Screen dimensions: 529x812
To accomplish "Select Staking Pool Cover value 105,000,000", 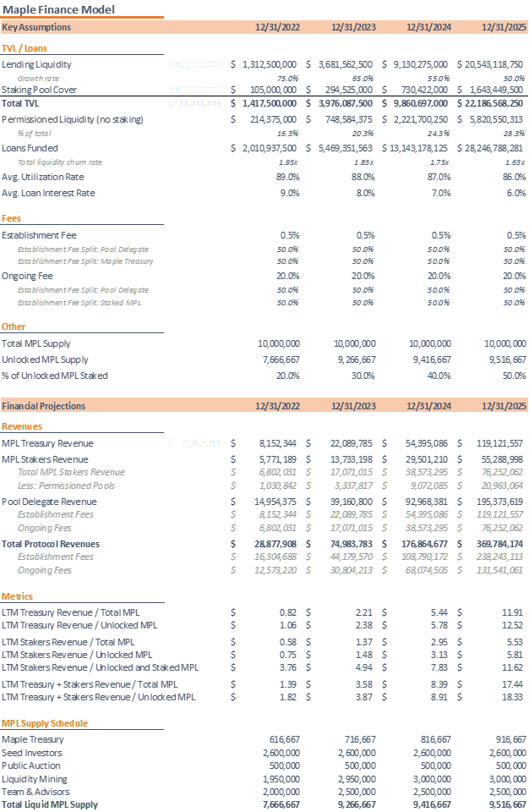I will 273,90.
